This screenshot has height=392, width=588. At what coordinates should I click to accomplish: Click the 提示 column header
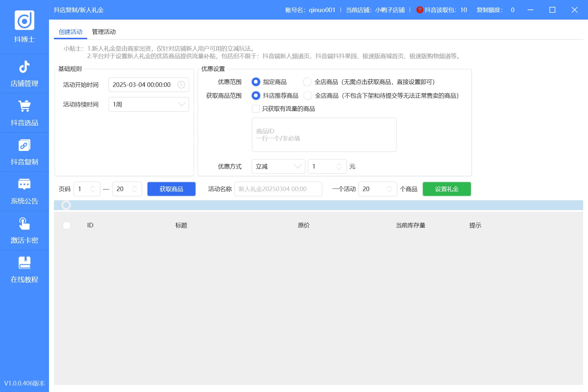coord(475,225)
